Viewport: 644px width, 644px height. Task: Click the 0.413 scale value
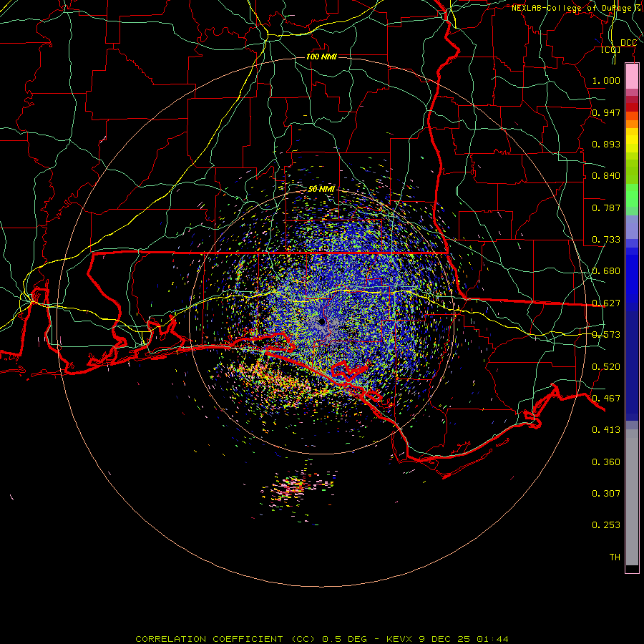click(x=606, y=430)
